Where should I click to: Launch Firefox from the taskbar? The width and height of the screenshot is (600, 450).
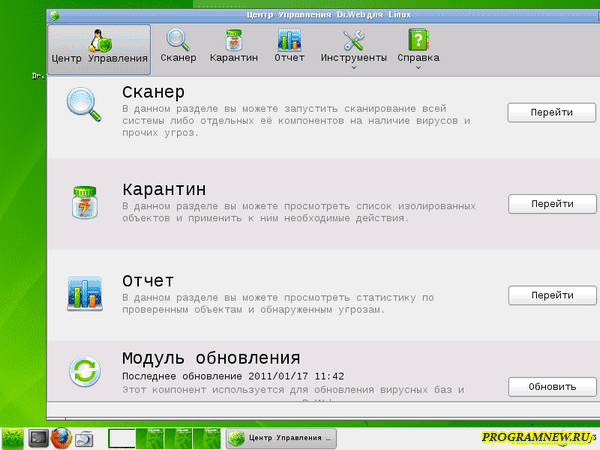pyautogui.click(x=61, y=438)
